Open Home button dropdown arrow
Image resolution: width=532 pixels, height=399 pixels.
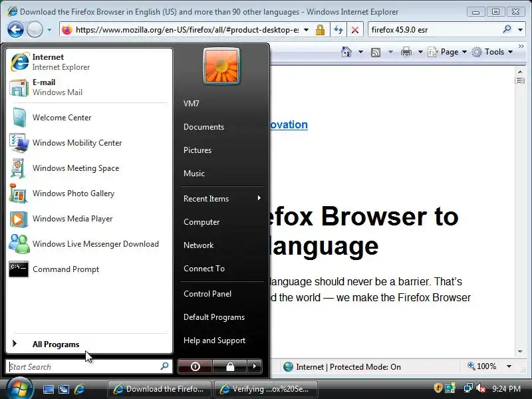tap(360, 52)
